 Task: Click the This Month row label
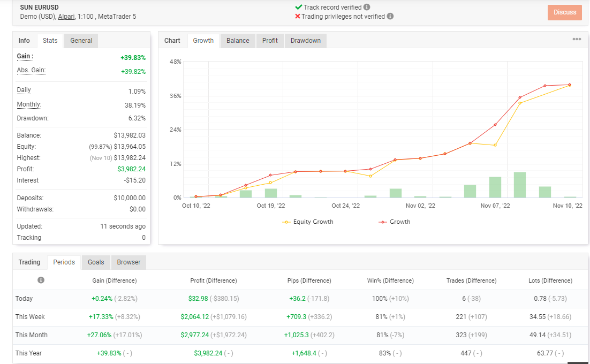(x=32, y=335)
